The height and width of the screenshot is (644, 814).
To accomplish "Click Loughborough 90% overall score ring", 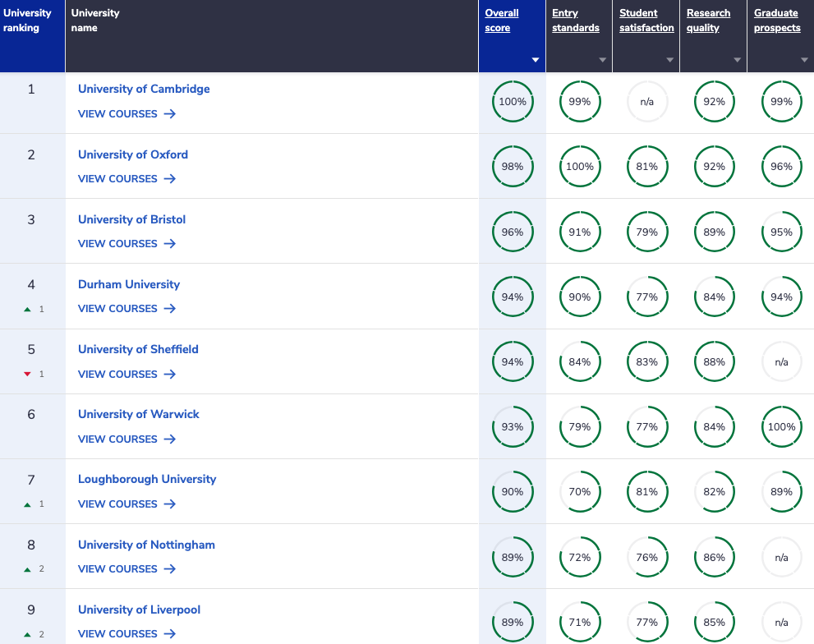I will [x=513, y=491].
